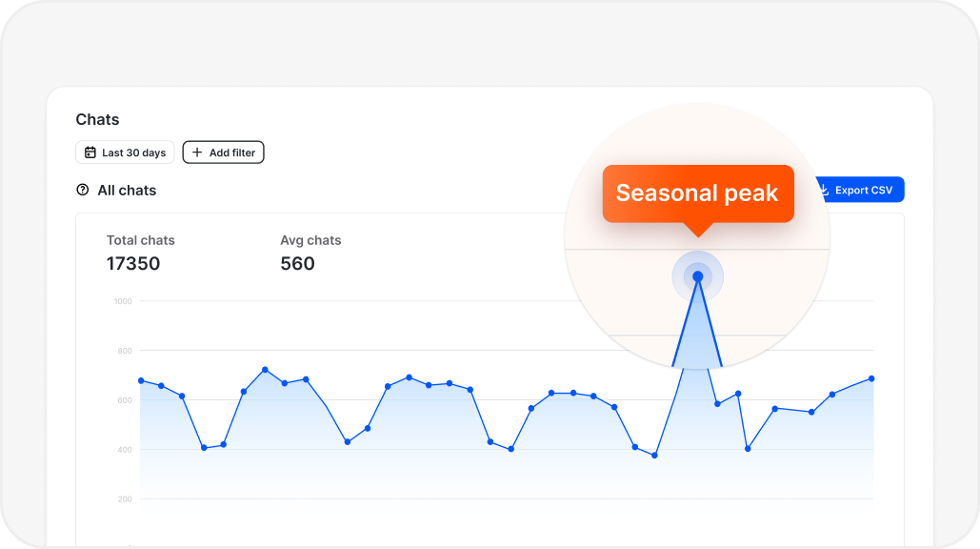The width and height of the screenshot is (980, 549).
Task: Click the plus icon on Add filter
Action: pyautogui.click(x=196, y=152)
